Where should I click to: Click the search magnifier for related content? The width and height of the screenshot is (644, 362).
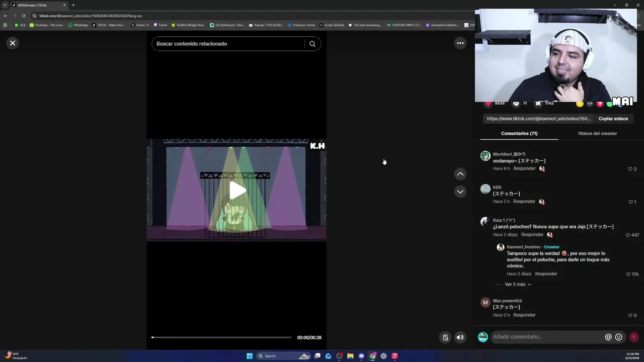[312, 44]
